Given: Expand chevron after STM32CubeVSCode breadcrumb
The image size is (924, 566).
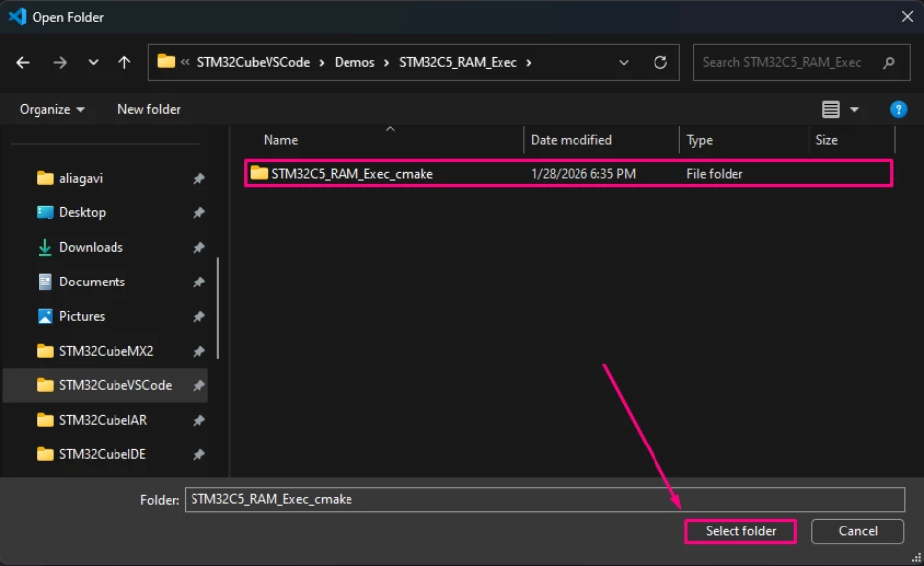Looking at the screenshot, I should click(322, 62).
